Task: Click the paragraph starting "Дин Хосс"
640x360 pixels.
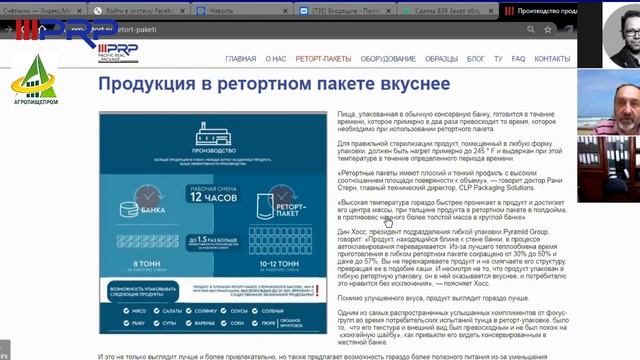Action: 452,258
